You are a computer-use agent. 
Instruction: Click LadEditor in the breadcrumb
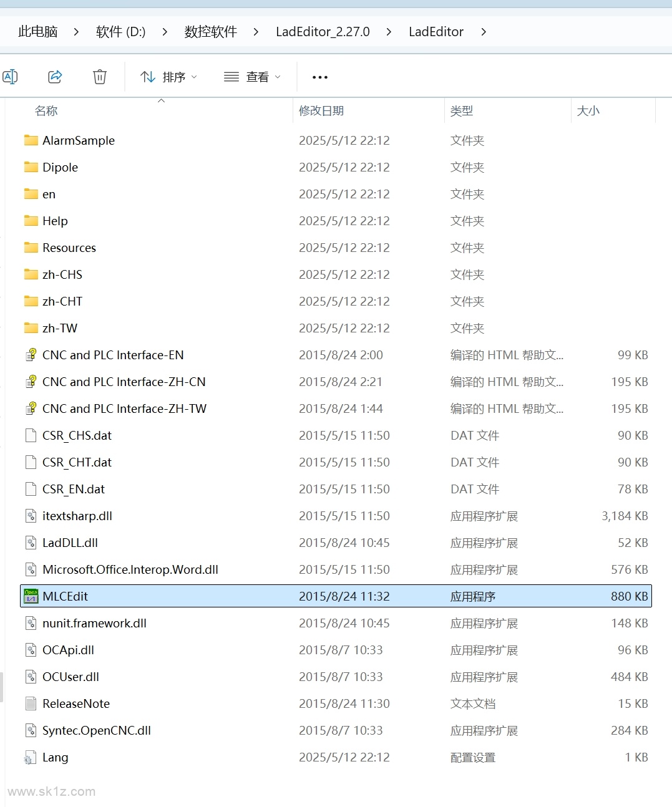coord(436,32)
